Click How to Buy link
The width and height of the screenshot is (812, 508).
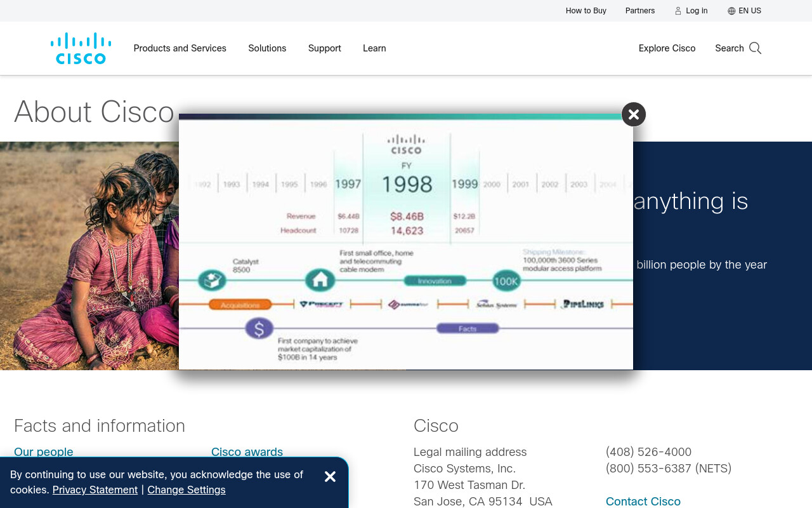[x=586, y=11]
